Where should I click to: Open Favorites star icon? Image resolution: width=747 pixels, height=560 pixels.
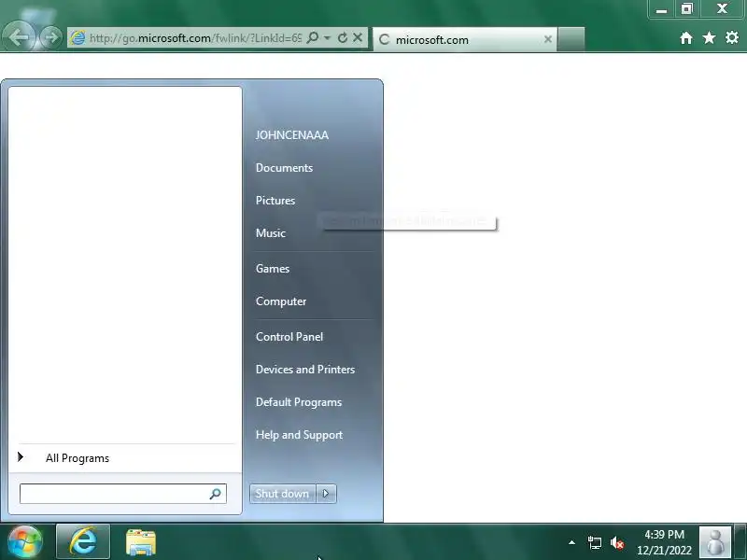709,37
